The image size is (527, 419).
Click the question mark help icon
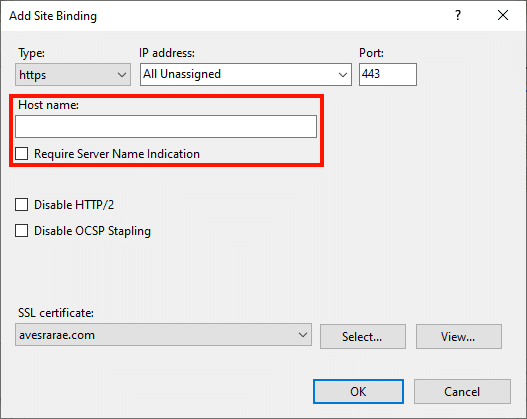click(458, 15)
